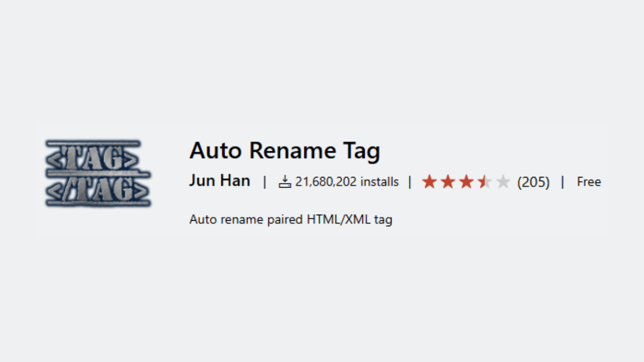This screenshot has width=644, height=362.
Task: Select the 21,680,202 installs count
Action: click(347, 182)
